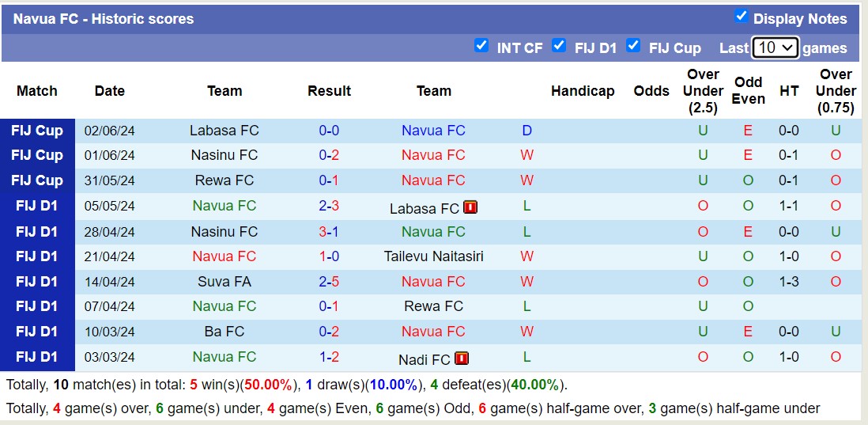This screenshot has height=425, width=868.
Task: Click Nasinu FC on 01/06/24 match
Action: coord(225,155)
